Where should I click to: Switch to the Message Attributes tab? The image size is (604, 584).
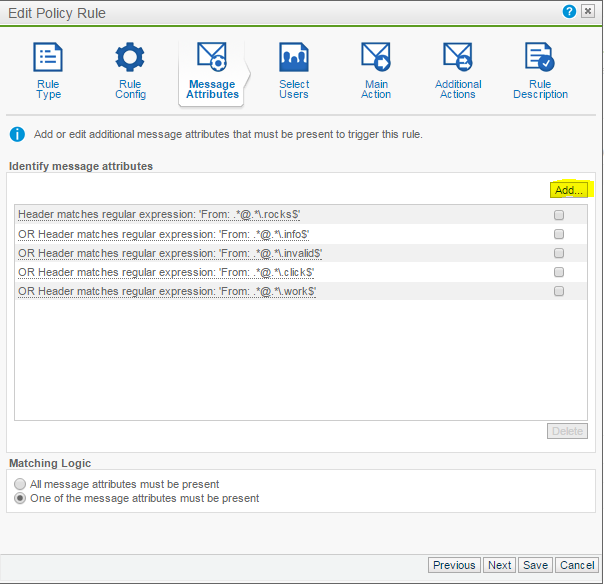pos(212,70)
